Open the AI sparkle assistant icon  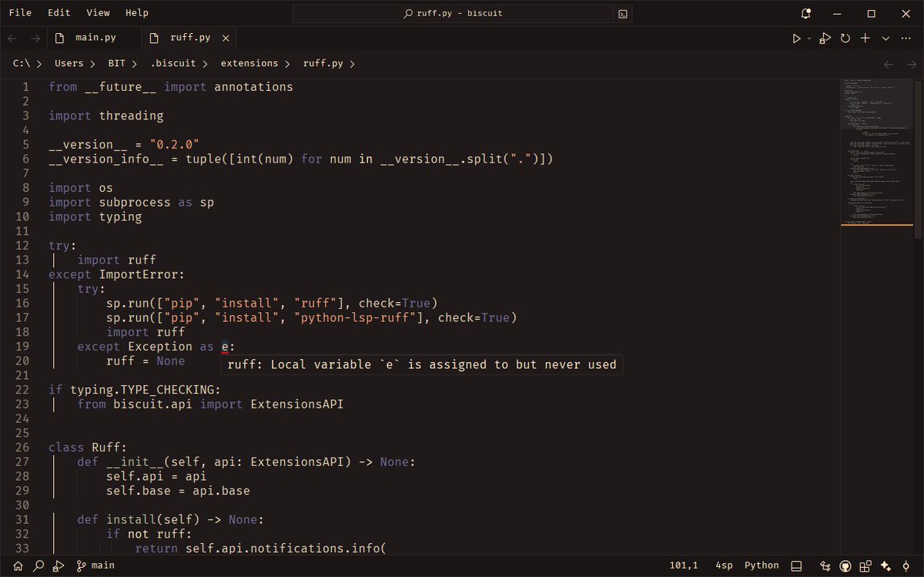(x=886, y=565)
